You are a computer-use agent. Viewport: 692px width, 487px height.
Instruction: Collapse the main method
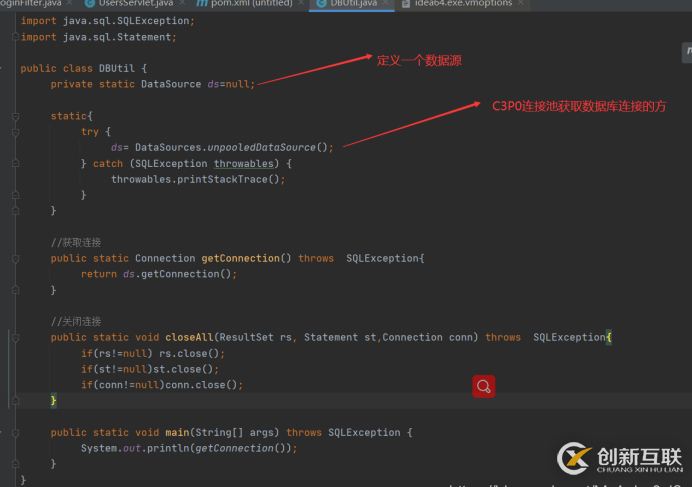pyautogui.click(x=15, y=433)
